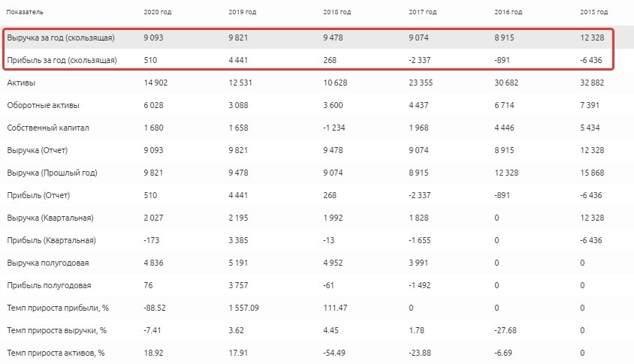This screenshot has height=364, width=634.
Task: Select the "Собственный капитал" row label
Action: pyautogui.click(x=48, y=128)
